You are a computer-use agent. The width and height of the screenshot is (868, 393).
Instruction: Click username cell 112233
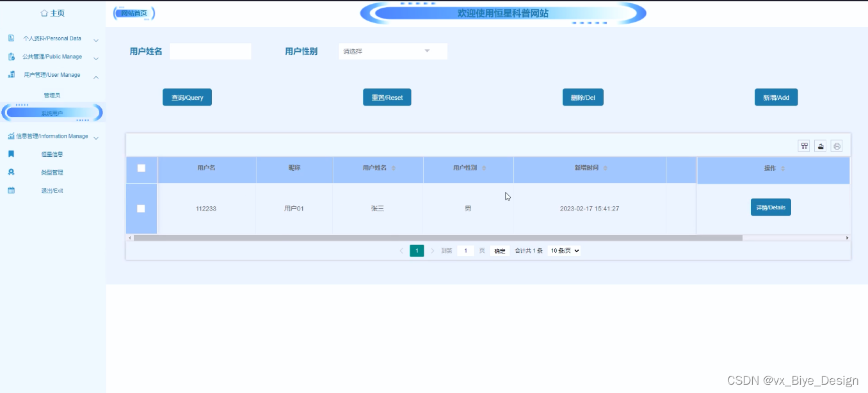[206, 209]
